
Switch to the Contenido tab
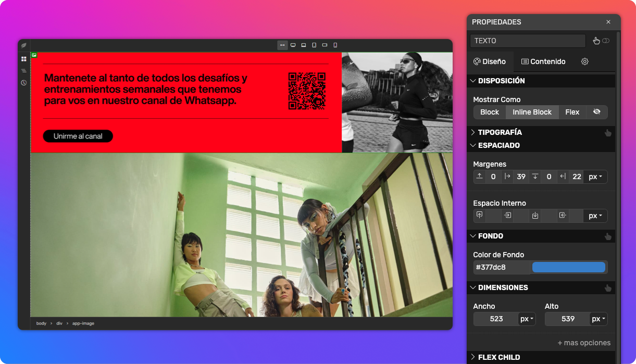tap(543, 61)
